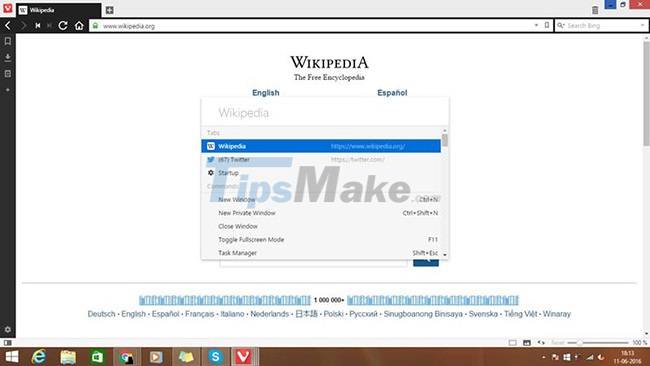Open Nederlands link in language list
This screenshot has height=366, width=650.
point(269,314)
